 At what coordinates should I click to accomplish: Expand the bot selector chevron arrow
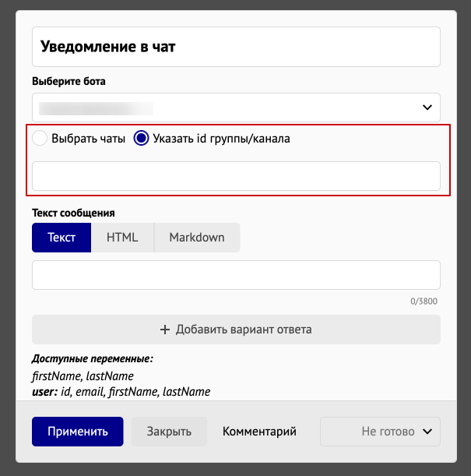(x=427, y=108)
